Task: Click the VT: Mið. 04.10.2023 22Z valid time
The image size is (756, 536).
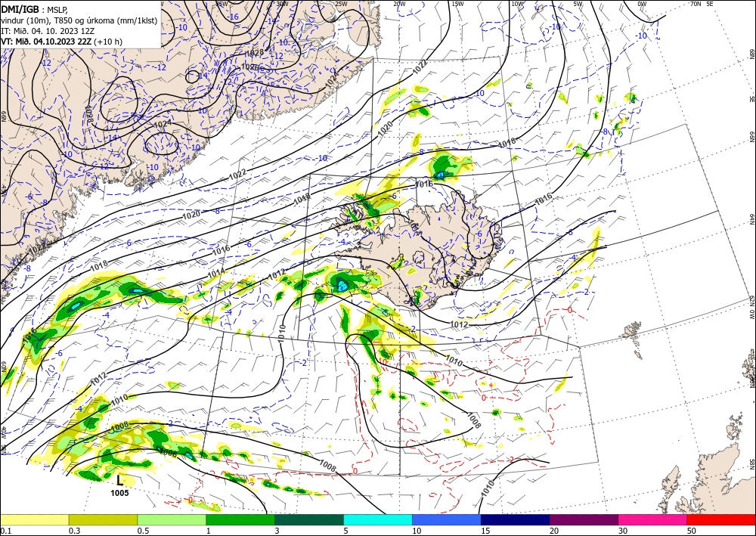Action: [x=46, y=42]
